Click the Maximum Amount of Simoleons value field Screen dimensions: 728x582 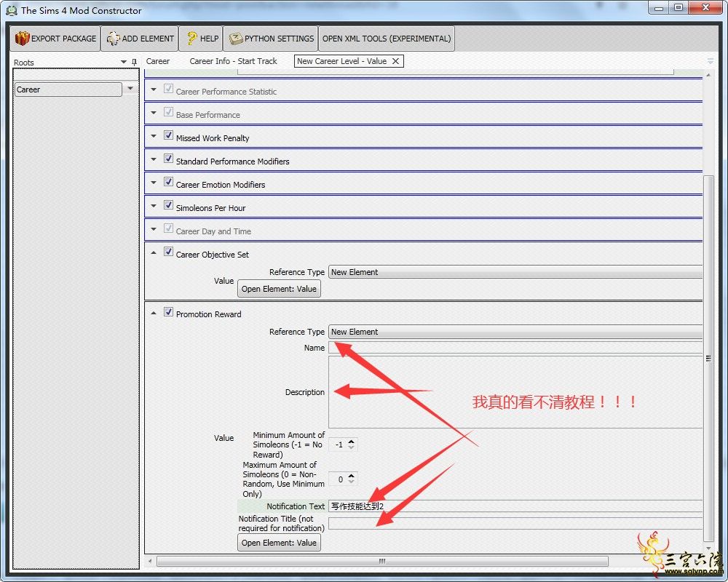coord(339,479)
